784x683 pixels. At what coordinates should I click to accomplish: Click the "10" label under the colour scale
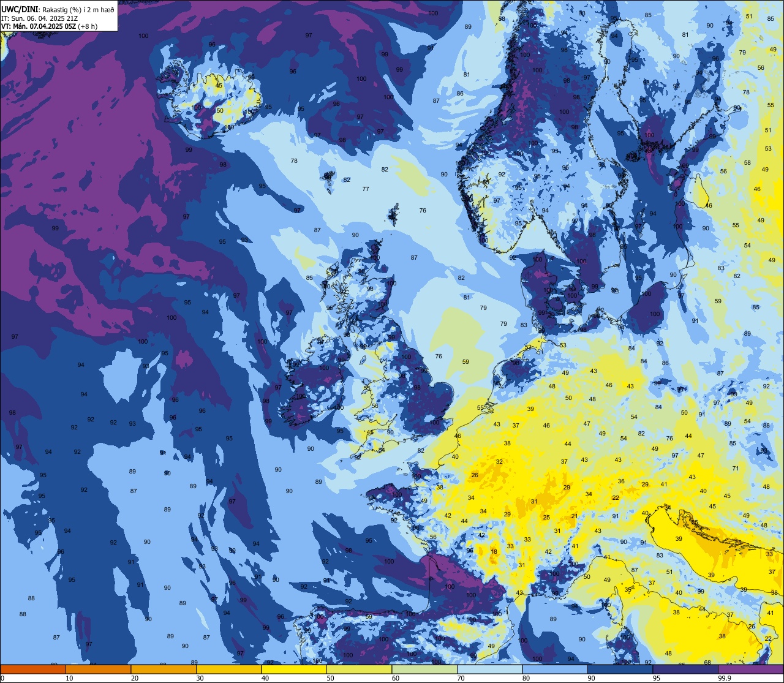(69, 678)
